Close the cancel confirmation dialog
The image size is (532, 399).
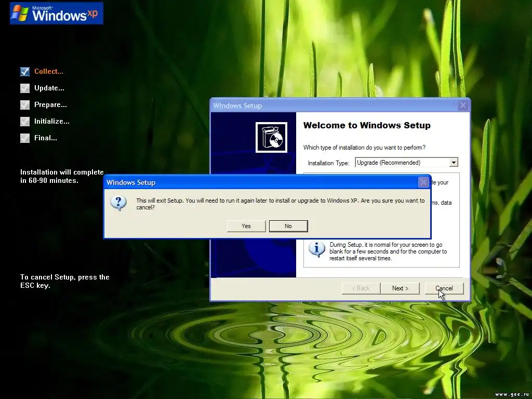click(x=423, y=182)
